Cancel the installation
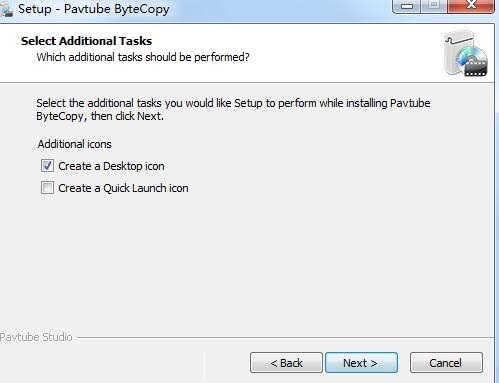Viewport: 499px width, 383px height. tap(446, 363)
